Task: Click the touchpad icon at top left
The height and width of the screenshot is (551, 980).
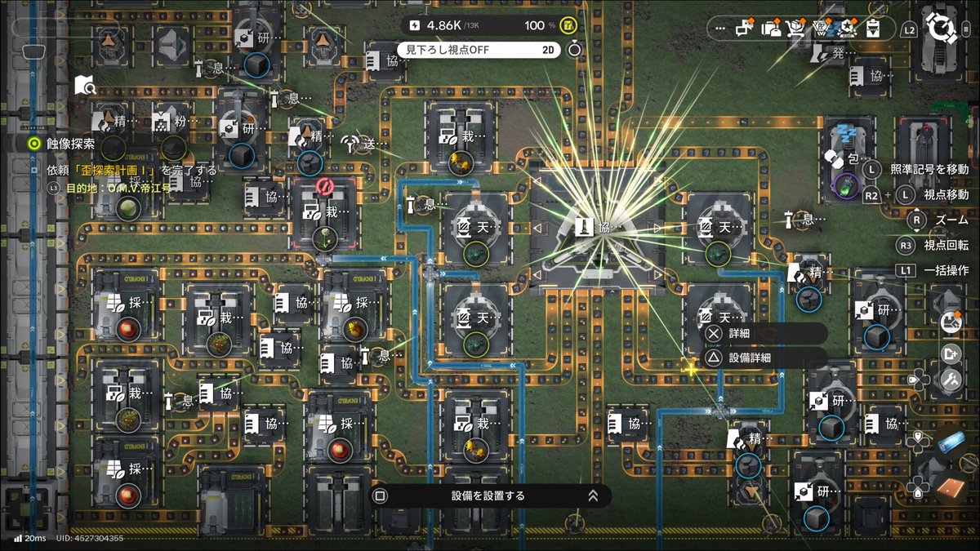Action: [33, 51]
